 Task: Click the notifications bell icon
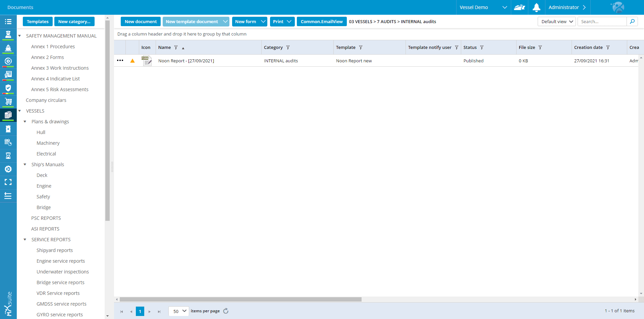click(536, 7)
